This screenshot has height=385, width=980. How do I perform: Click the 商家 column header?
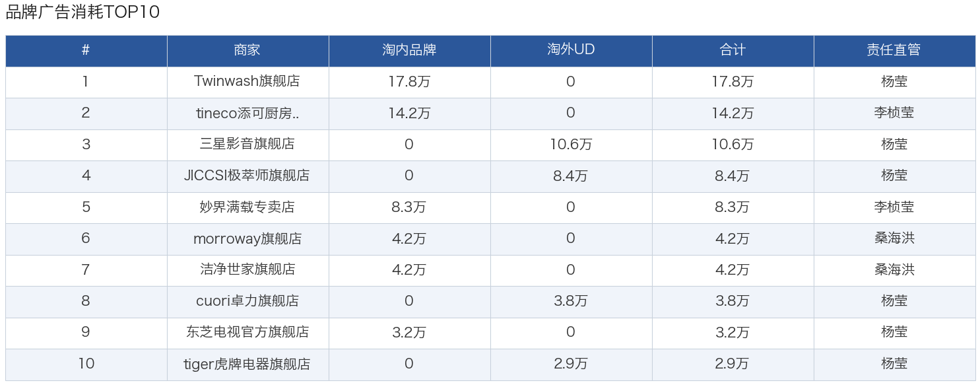click(247, 50)
